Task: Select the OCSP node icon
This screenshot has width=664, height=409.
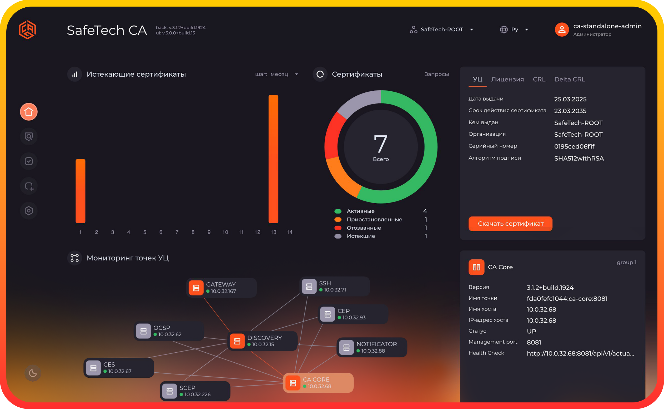Action: [x=144, y=331]
